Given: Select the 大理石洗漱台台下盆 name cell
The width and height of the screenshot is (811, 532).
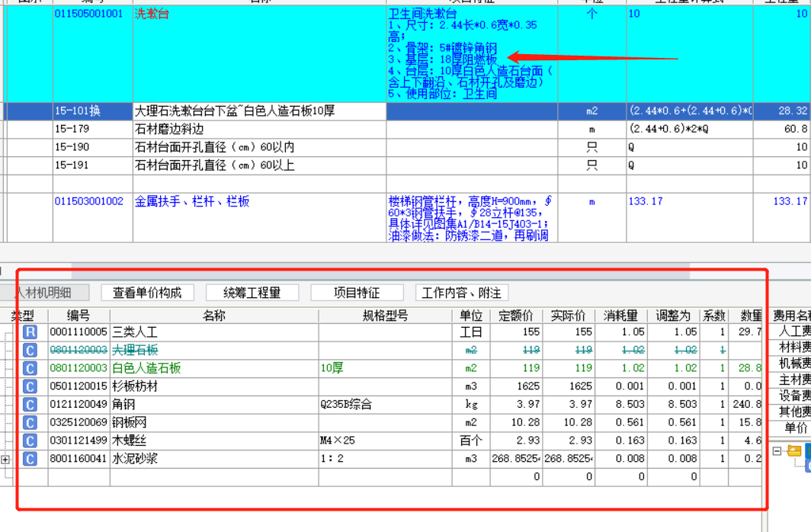Looking at the screenshot, I should click(x=260, y=111).
